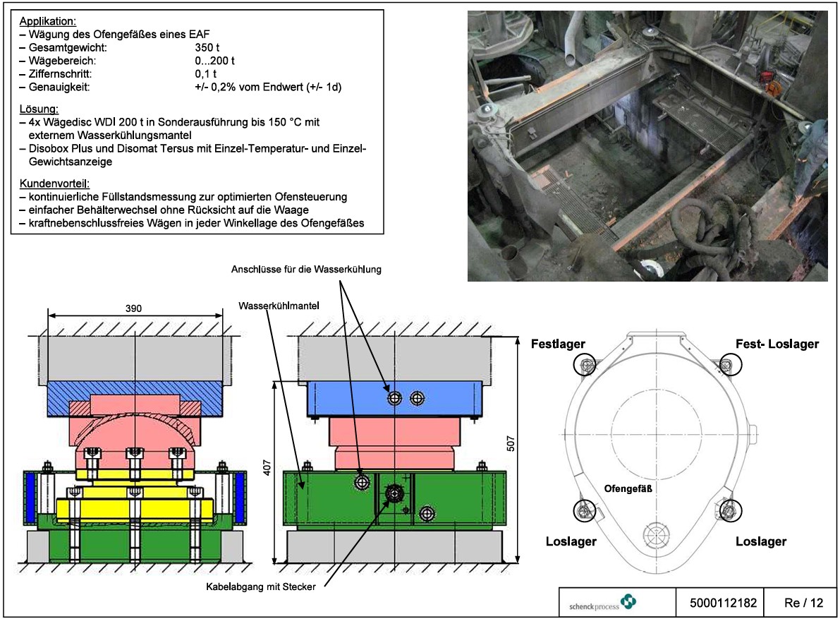This screenshot has height=619, width=840.
Task: Select the Applikation heading
Action: coord(48,21)
